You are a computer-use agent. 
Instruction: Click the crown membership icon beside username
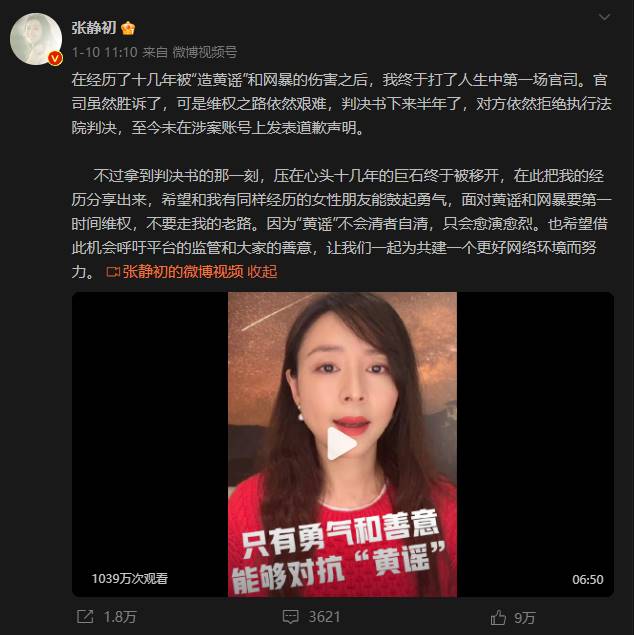point(128,28)
